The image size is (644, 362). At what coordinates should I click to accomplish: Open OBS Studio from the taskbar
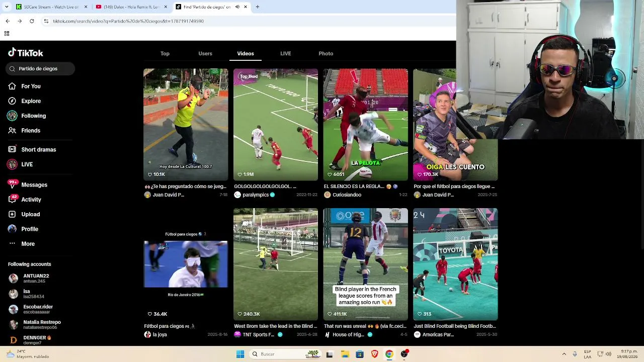click(x=404, y=354)
